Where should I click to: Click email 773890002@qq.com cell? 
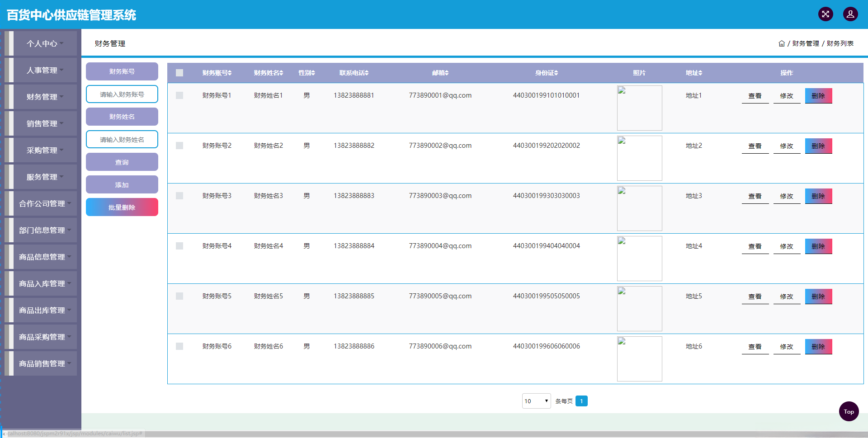pos(440,146)
